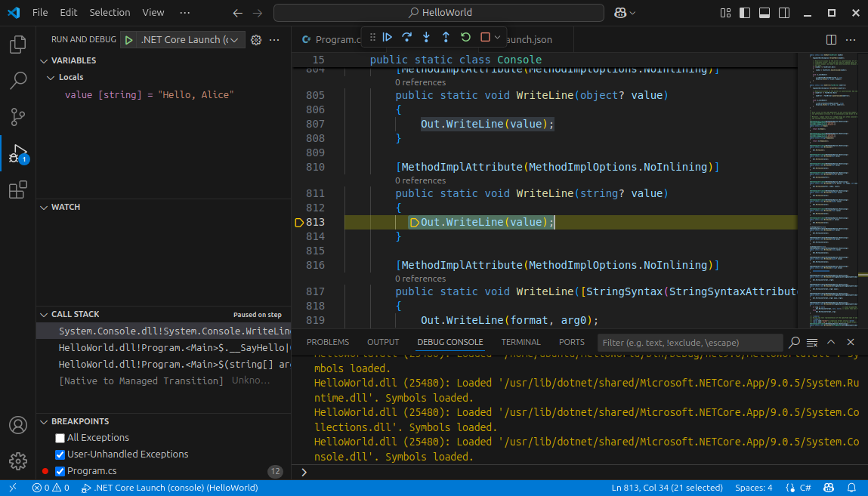The height and width of the screenshot is (496, 868).
Task: Open Run and Debug view icon
Action: coord(17,153)
